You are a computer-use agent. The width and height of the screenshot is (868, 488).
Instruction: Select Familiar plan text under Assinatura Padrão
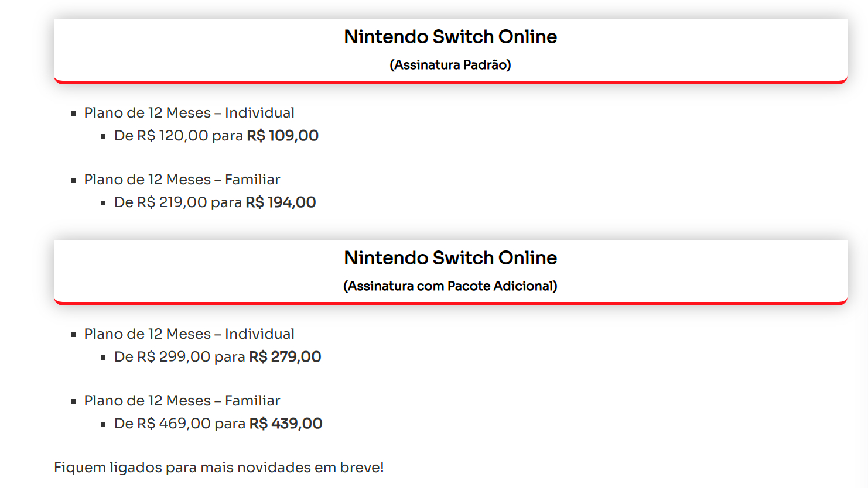(x=182, y=180)
